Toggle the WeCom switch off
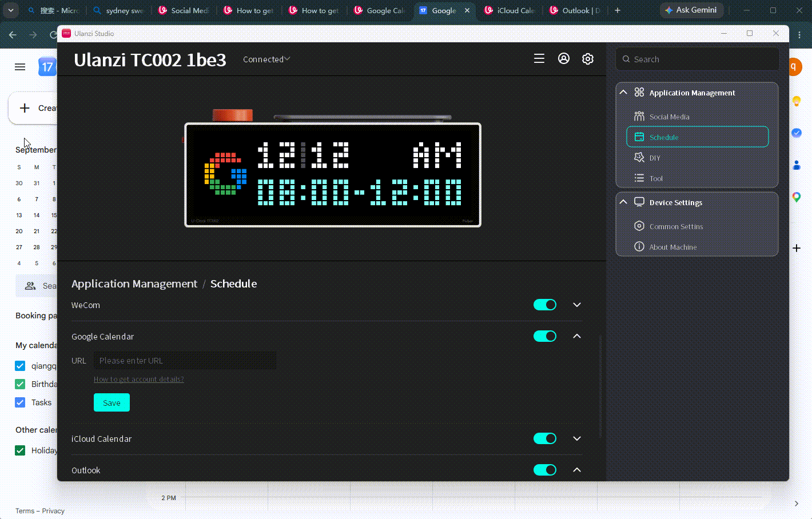The image size is (812, 519). click(x=545, y=305)
